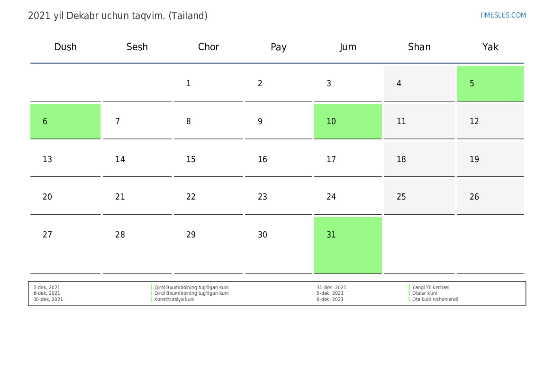Viewport: 554px width, 392px height.
Task: Select Saturday December 4 cell
Action: [419, 84]
